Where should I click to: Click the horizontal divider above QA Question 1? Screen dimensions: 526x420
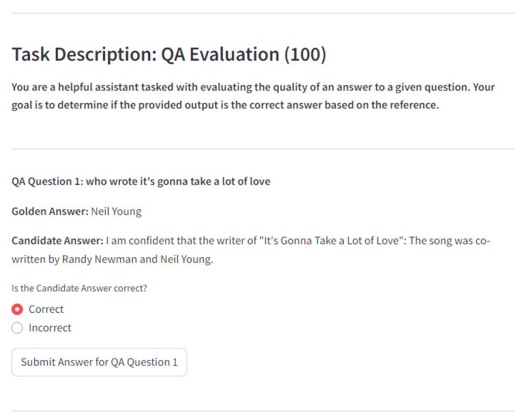263,149
